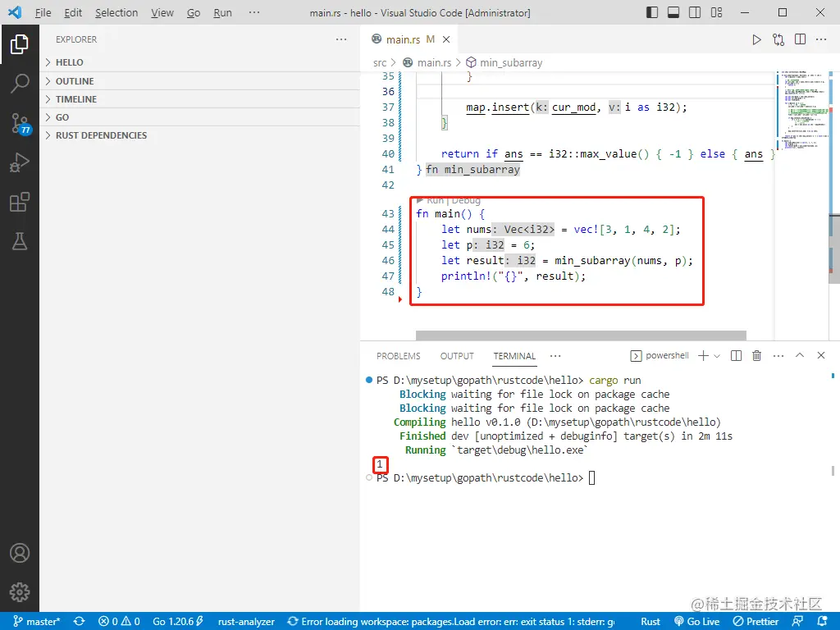Expand the TIMELINE section

pyautogui.click(x=200, y=99)
